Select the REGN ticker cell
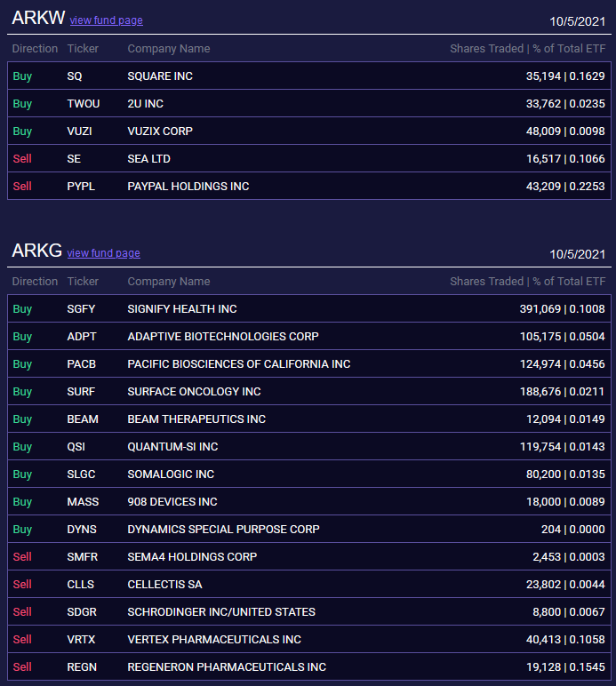Screen dimensions: 616x686 coord(82,667)
